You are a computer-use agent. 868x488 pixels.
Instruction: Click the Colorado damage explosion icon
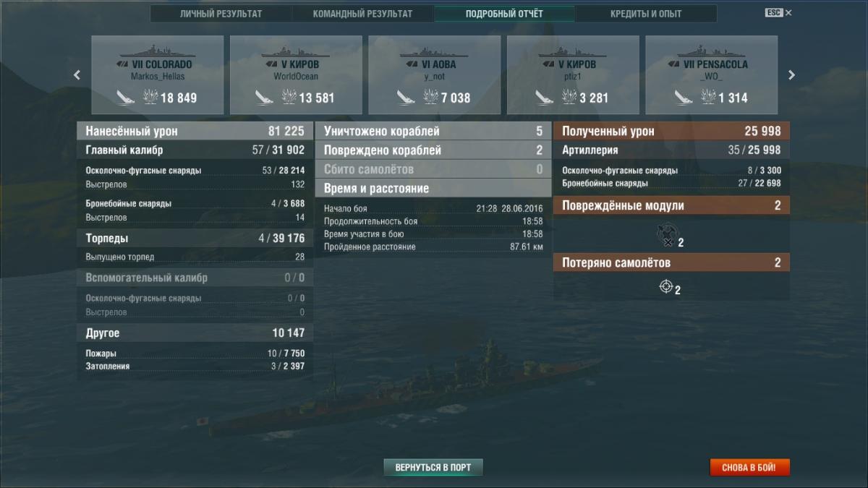click(151, 97)
